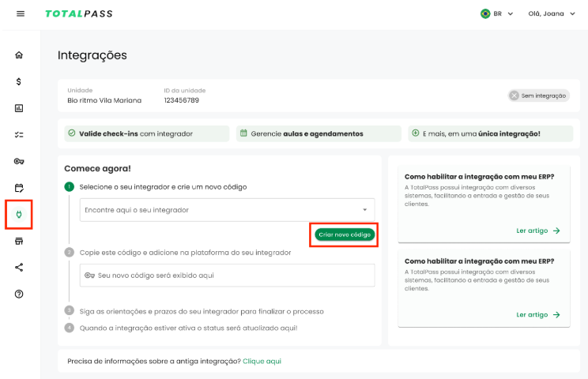Click key icon in new code field
The height and width of the screenshot is (379, 588).
point(89,276)
